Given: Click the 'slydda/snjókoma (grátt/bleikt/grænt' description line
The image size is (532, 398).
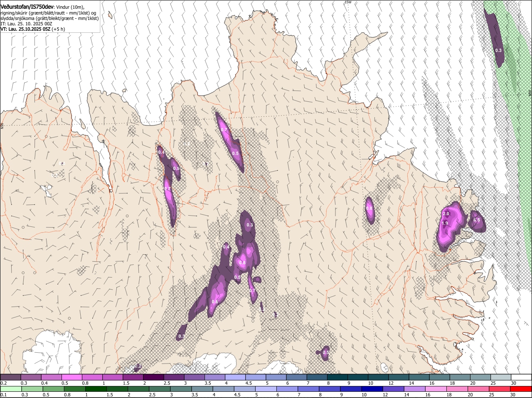Looking at the screenshot, I should [49, 18].
